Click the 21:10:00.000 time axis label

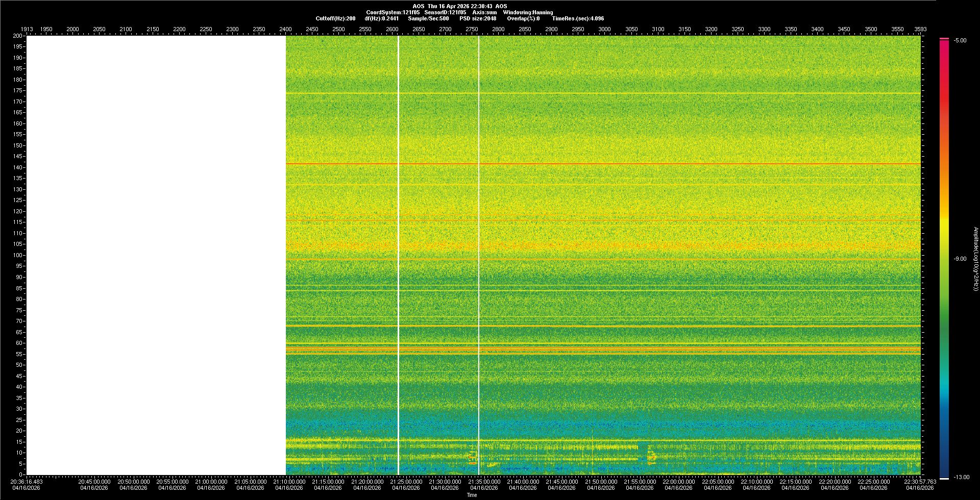click(x=289, y=482)
